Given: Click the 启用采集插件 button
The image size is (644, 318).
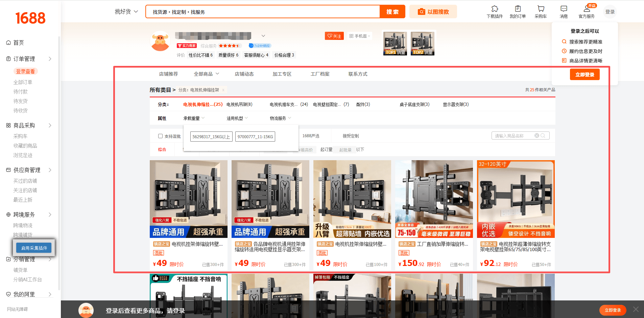Looking at the screenshot, I should 34,248.
